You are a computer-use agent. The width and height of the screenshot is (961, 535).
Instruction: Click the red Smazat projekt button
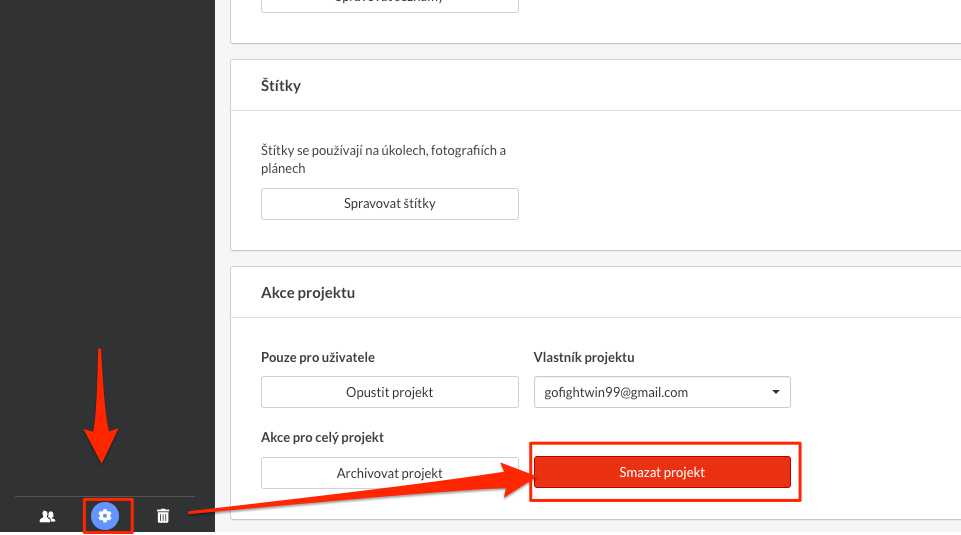[x=662, y=472]
